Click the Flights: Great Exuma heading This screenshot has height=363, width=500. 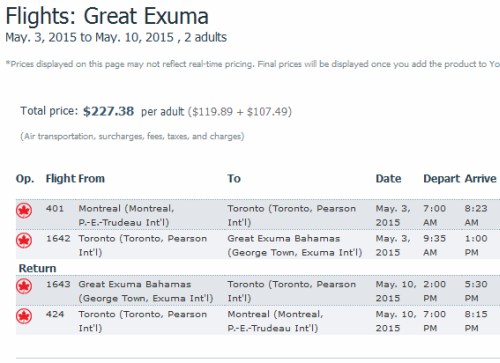click(107, 16)
